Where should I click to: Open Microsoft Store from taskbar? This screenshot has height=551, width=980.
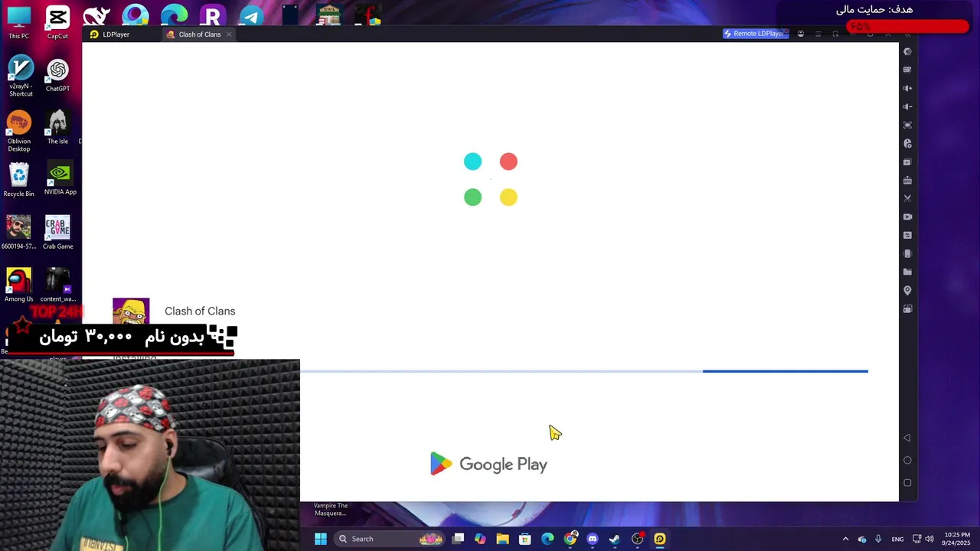point(524,539)
